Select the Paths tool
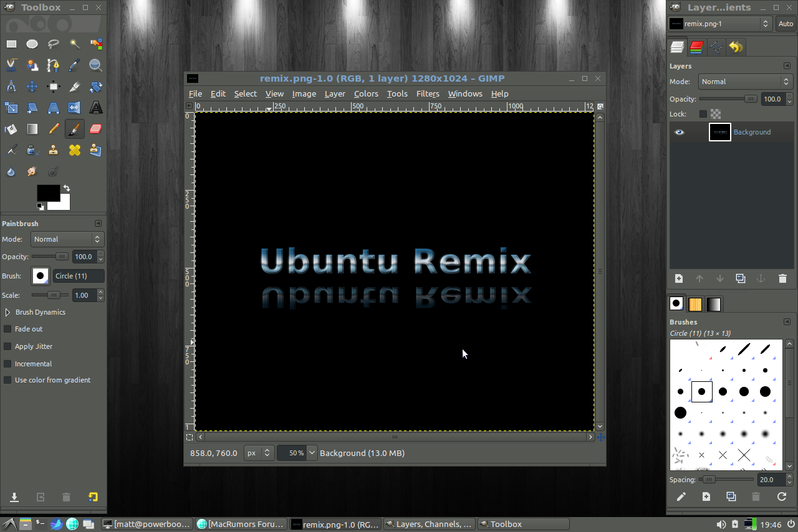The height and width of the screenshot is (532, 798). (54, 65)
